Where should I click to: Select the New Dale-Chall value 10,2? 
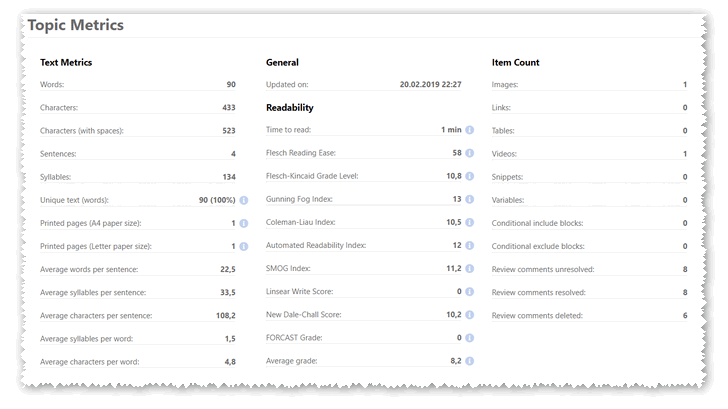coord(454,315)
